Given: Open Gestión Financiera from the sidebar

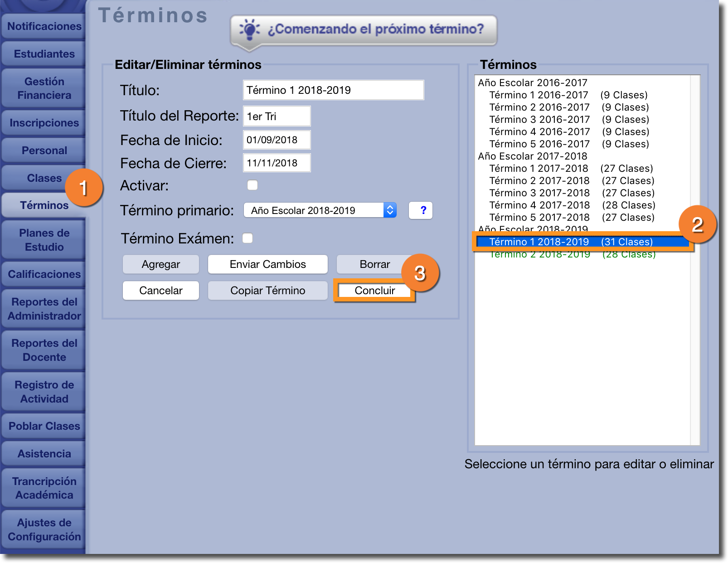Looking at the screenshot, I should point(44,88).
